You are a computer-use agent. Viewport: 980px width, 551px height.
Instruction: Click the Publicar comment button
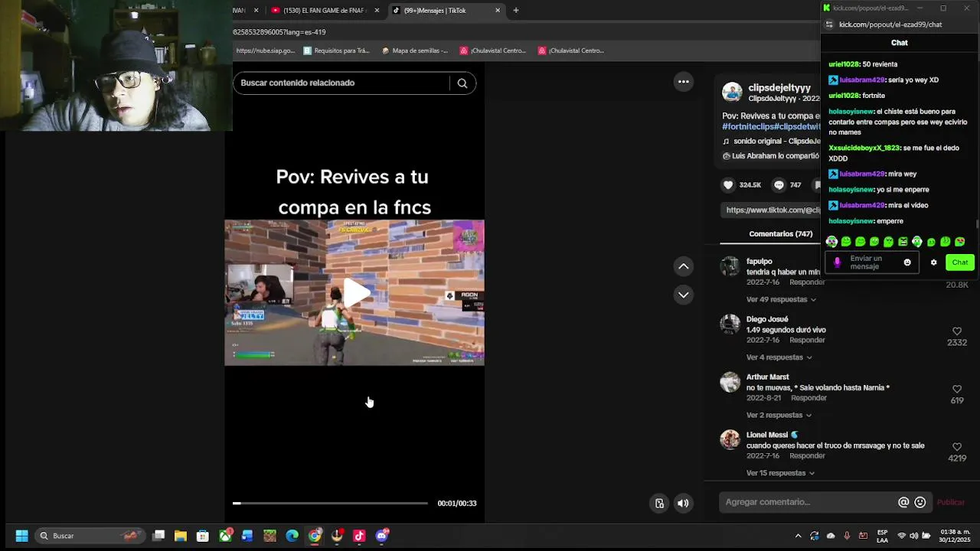click(x=951, y=502)
